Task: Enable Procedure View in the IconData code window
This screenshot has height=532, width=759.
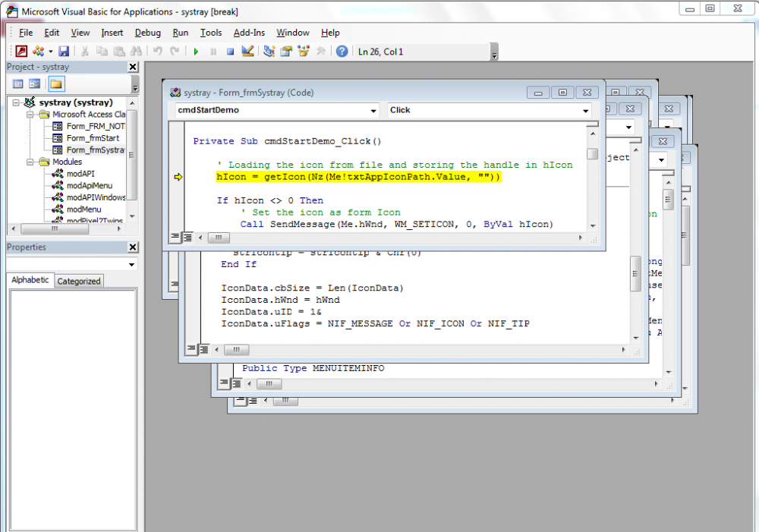Action: [191, 348]
